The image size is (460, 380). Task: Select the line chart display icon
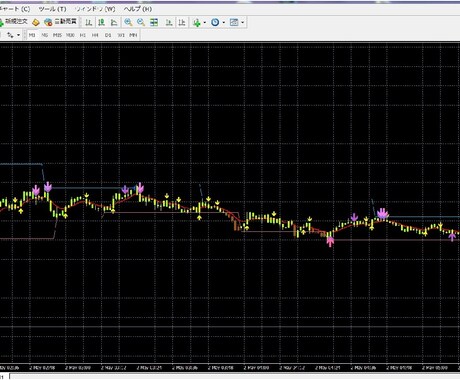pos(114,22)
